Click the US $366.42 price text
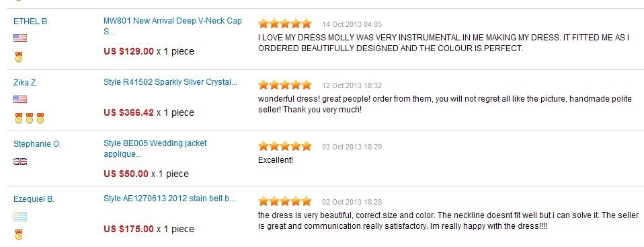Image resolution: width=644 pixels, height=247 pixels. 128,112
